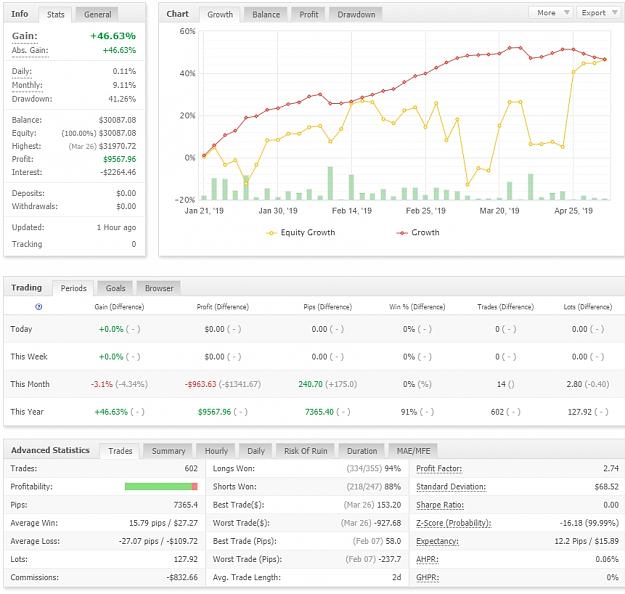Open the help question-mark icon in Trading table
The height and width of the screenshot is (594, 625).
pos(39,307)
